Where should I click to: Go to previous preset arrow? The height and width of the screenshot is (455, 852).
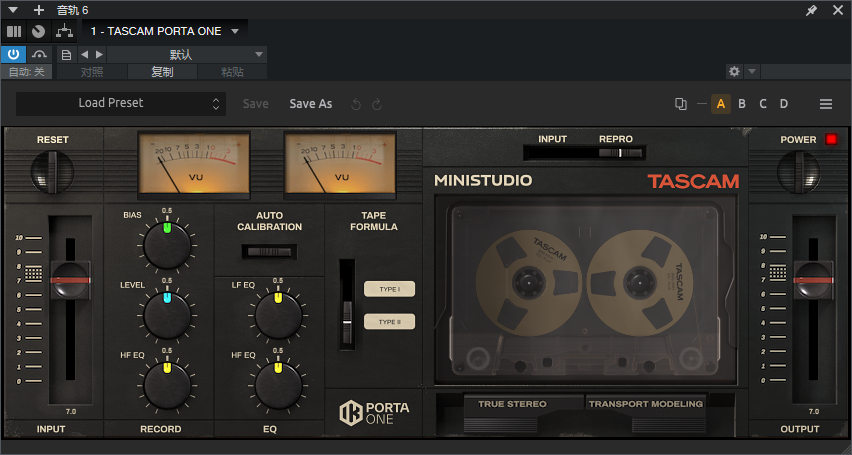point(84,54)
